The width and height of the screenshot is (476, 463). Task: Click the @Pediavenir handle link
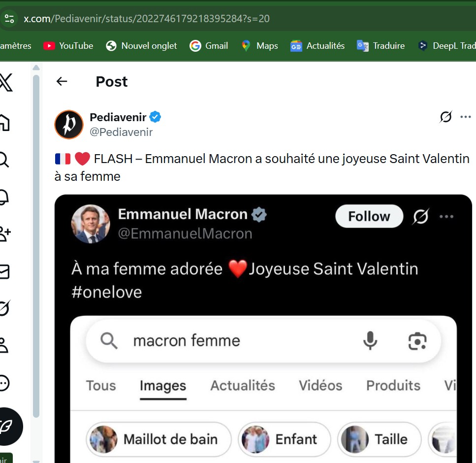tap(121, 132)
